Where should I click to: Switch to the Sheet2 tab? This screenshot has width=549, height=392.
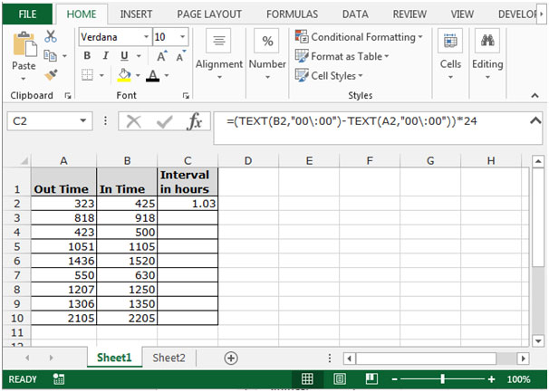pos(169,358)
